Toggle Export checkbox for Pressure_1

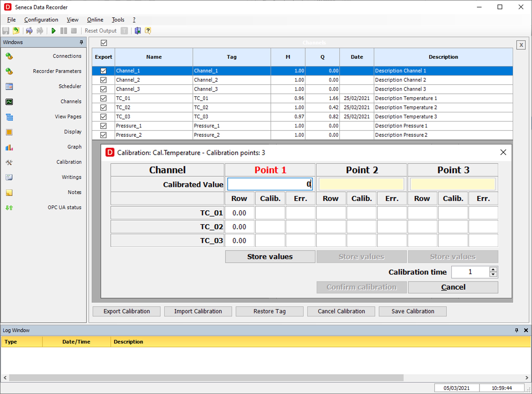click(103, 126)
